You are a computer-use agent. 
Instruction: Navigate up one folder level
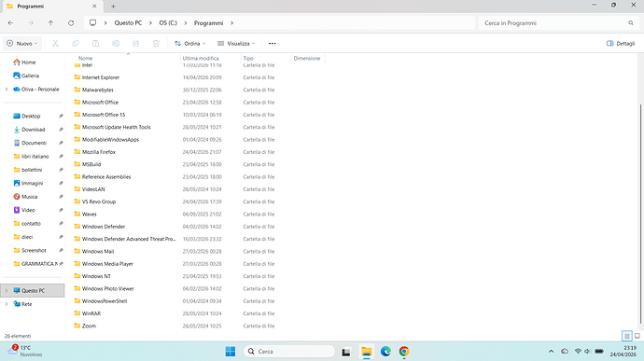click(50, 23)
